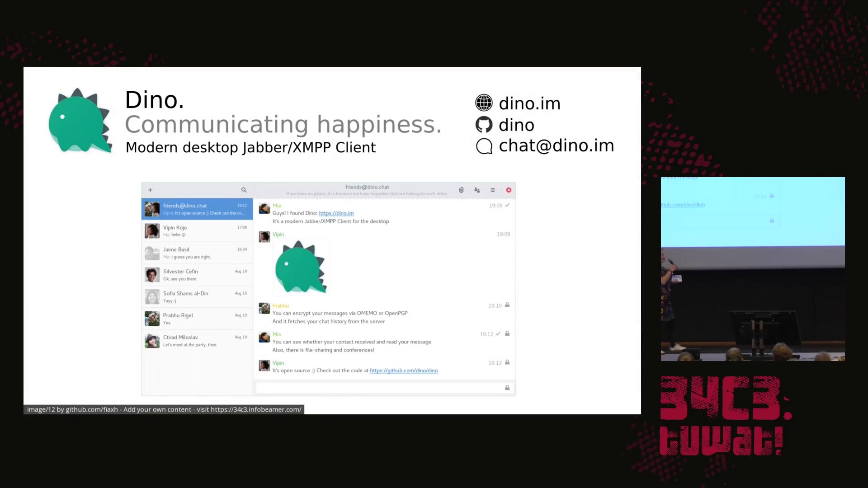Open the Ctirad Miloslav conversation
This screenshot has height=488, width=868.
pos(197,341)
